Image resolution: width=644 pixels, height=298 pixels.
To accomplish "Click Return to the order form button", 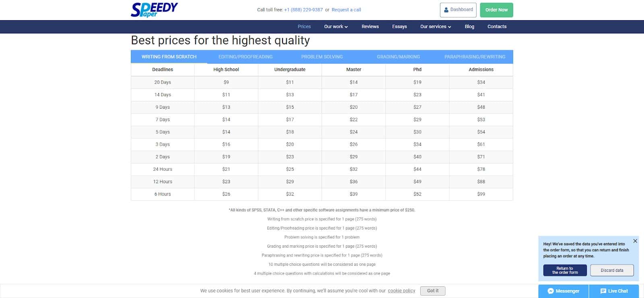I will 565,270.
